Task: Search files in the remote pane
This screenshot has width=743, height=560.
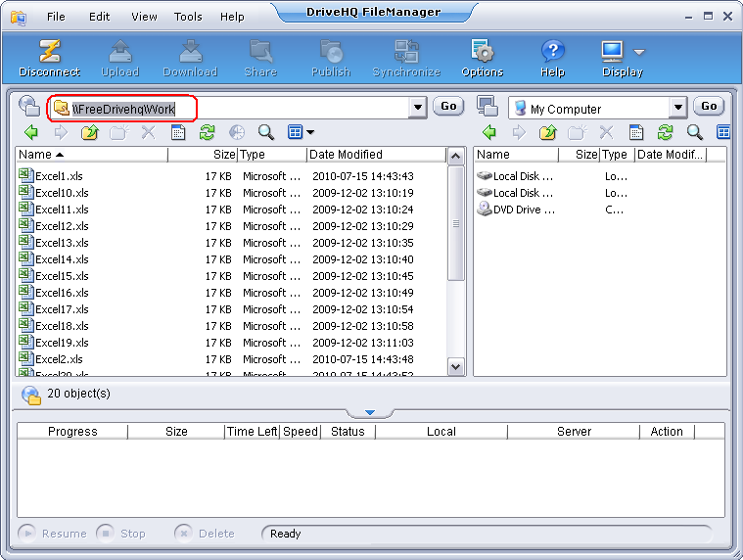Action: click(x=265, y=132)
